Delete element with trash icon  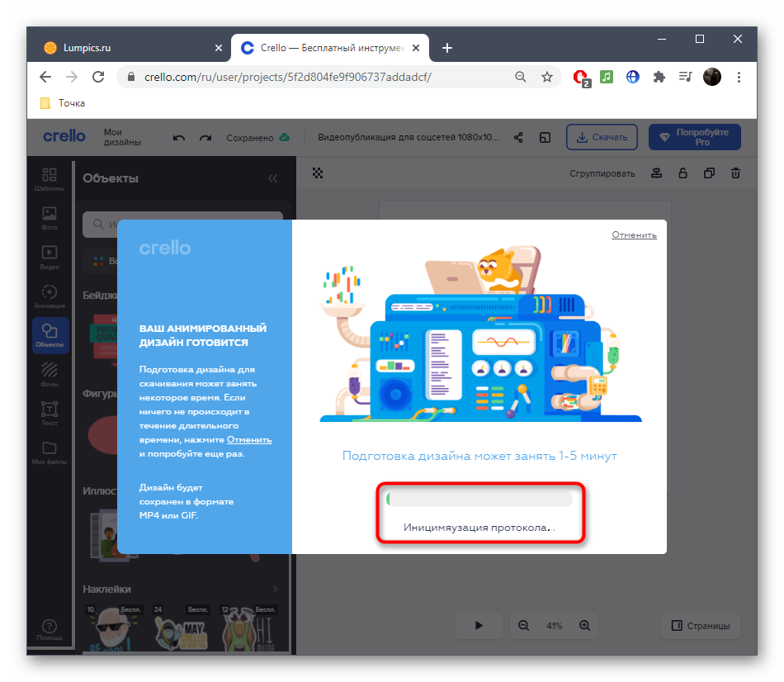pos(735,173)
